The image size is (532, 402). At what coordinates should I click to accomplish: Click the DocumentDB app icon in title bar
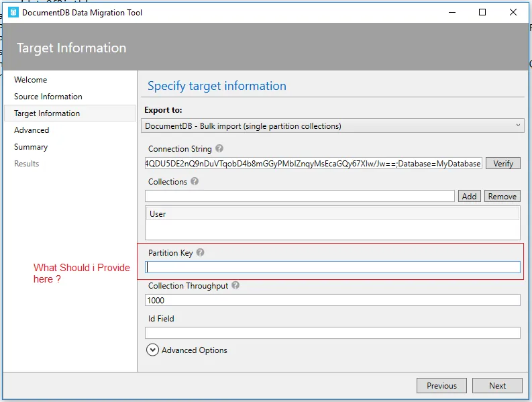point(13,13)
